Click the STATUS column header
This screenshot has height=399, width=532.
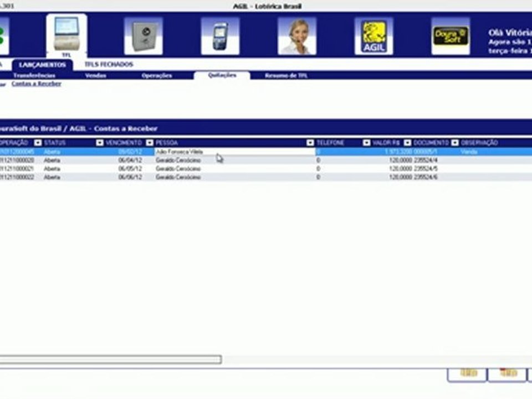[55, 142]
